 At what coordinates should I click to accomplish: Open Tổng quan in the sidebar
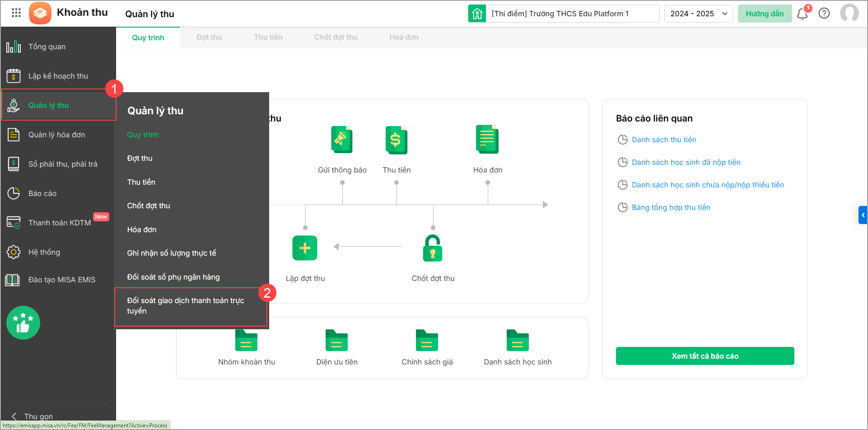[58, 47]
